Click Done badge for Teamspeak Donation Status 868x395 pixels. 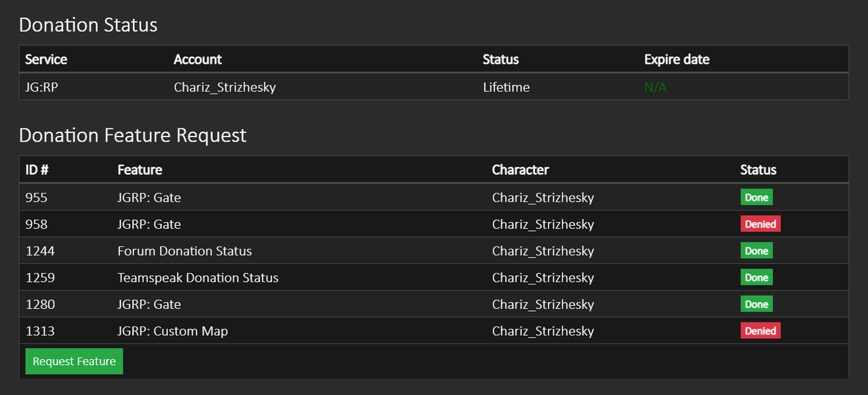point(756,278)
